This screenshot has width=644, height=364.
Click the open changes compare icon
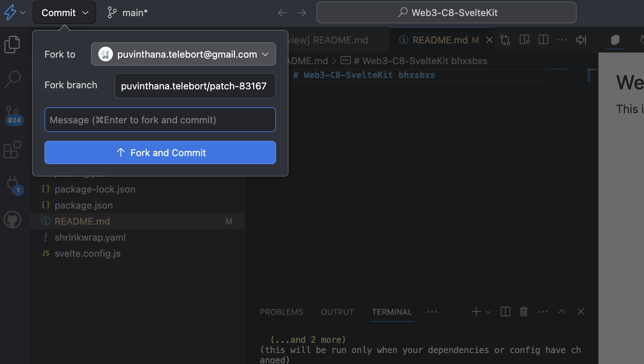tap(505, 40)
